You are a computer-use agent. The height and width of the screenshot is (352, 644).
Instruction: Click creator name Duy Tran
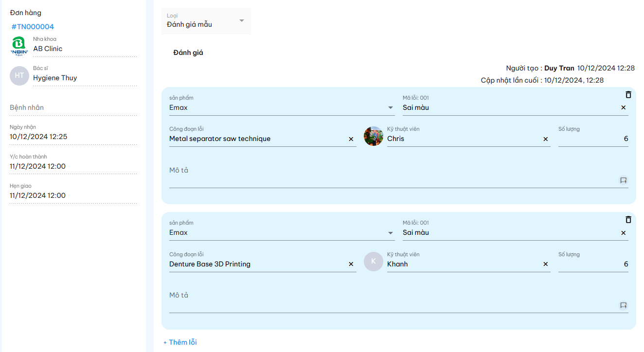pyautogui.click(x=559, y=68)
